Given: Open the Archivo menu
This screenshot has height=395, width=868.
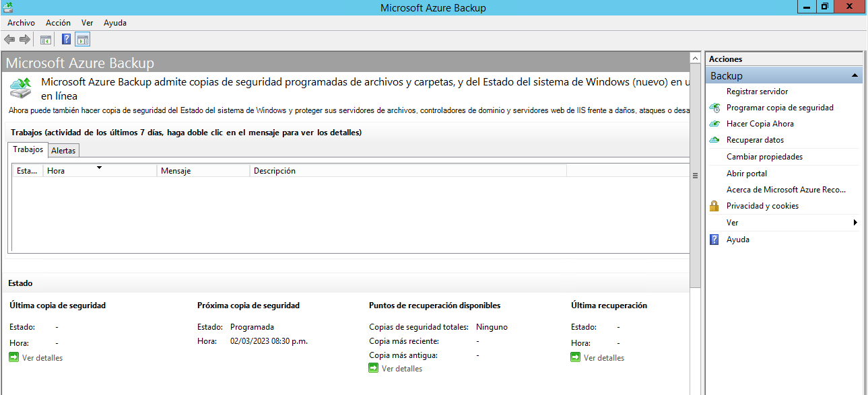Looking at the screenshot, I should [21, 22].
